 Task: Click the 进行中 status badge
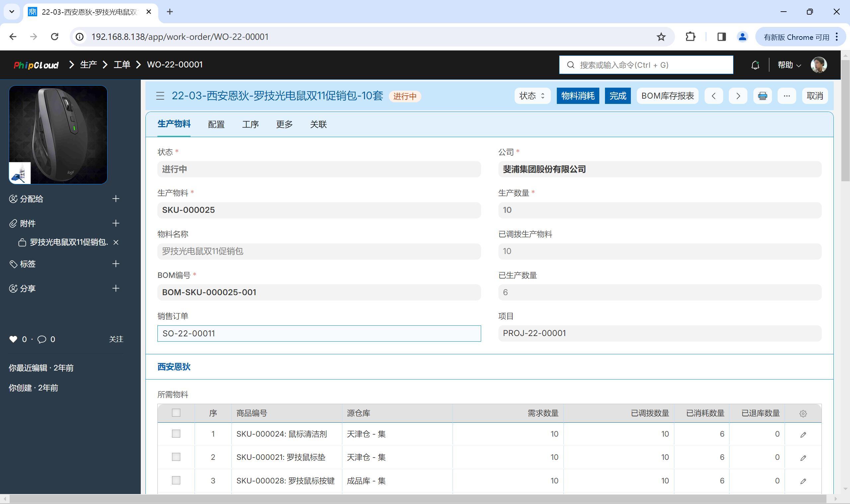(405, 97)
